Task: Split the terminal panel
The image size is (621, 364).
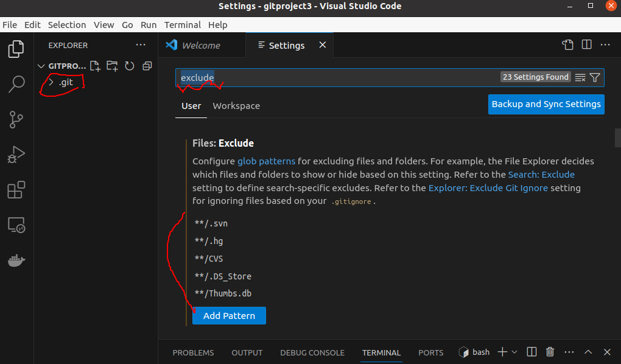Action: [x=532, y=352]
